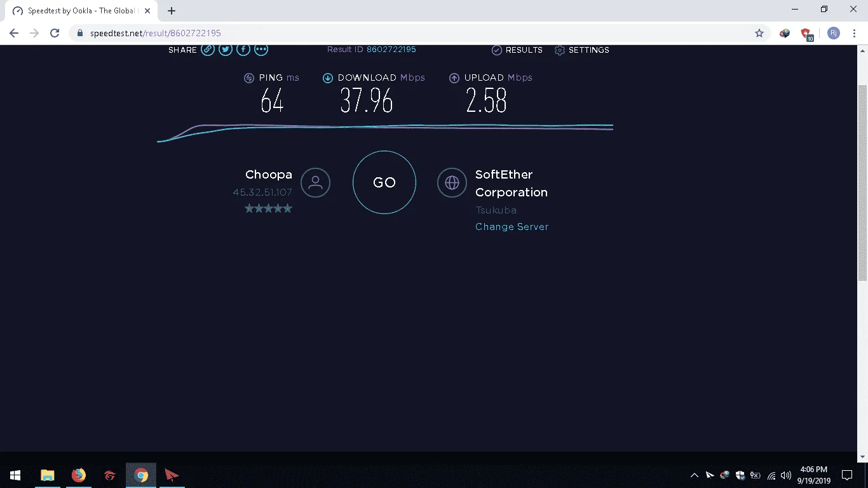The height and width of the screenshot is (488, 868).
Task: Open the volume control tray icon
Action: [786, 475]
